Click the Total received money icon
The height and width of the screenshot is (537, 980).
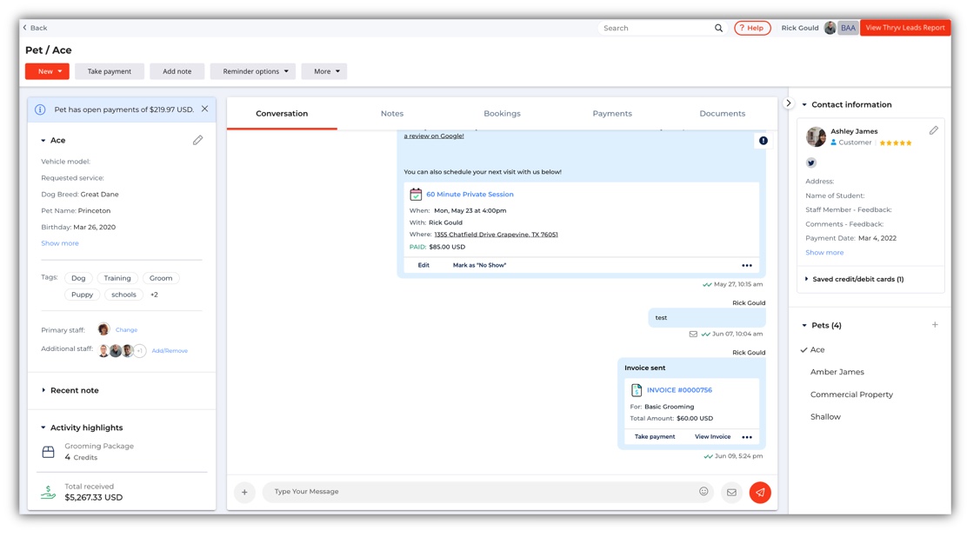[x=48, y=493]
